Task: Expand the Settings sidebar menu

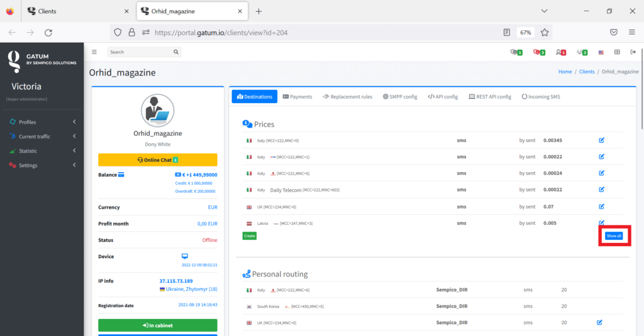Action: click(42, 165)
